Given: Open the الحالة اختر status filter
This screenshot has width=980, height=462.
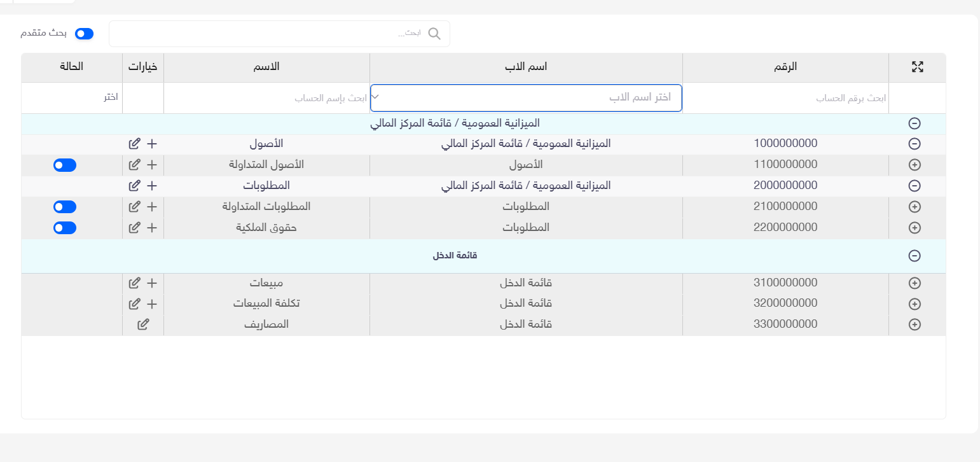Looking at the screenshot, I should pos(72,98).
